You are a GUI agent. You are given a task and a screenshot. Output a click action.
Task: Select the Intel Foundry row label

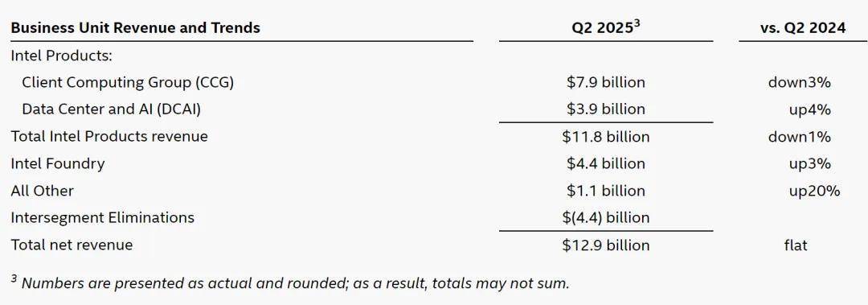point(58,163)
